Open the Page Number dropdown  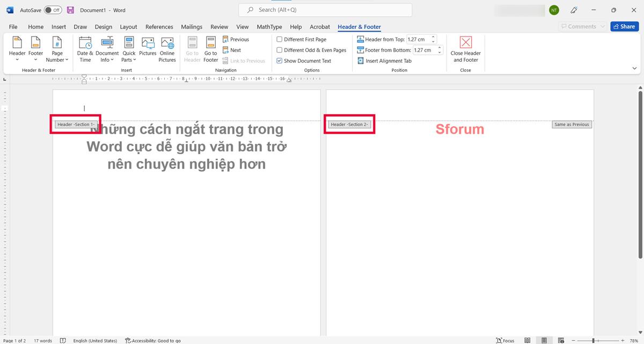pyautogui.click(x=57, y=60)
